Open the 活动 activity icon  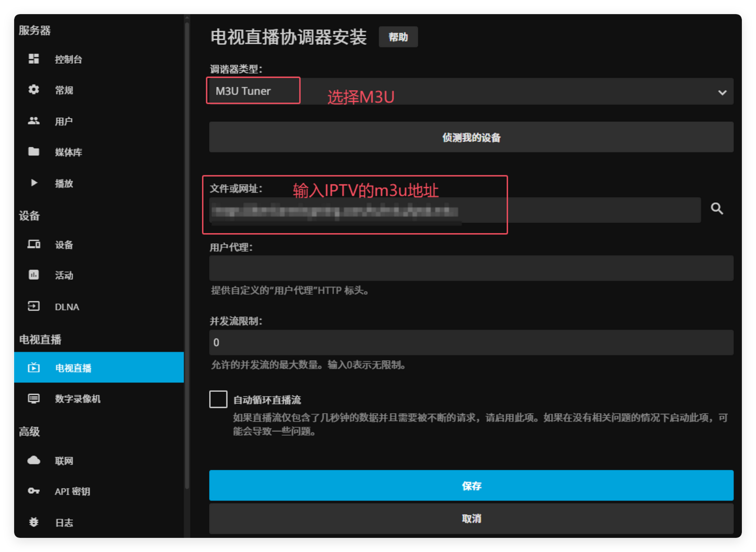33,275
